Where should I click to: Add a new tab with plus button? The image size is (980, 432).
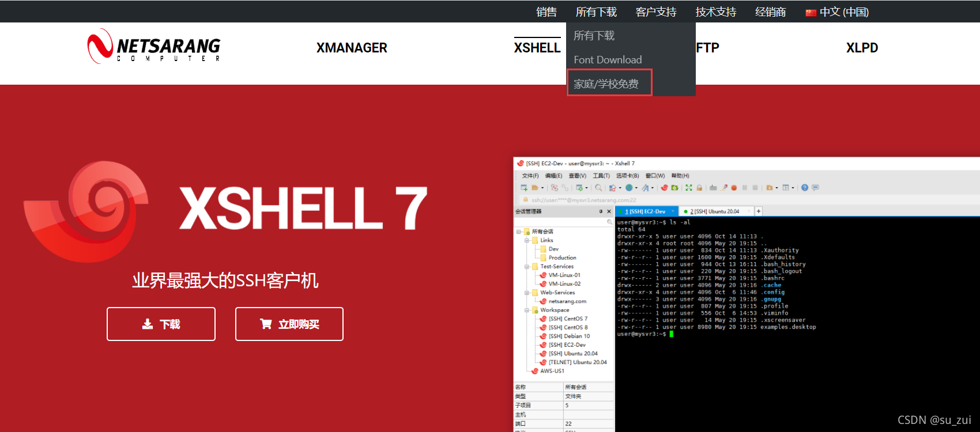[759, 211]
